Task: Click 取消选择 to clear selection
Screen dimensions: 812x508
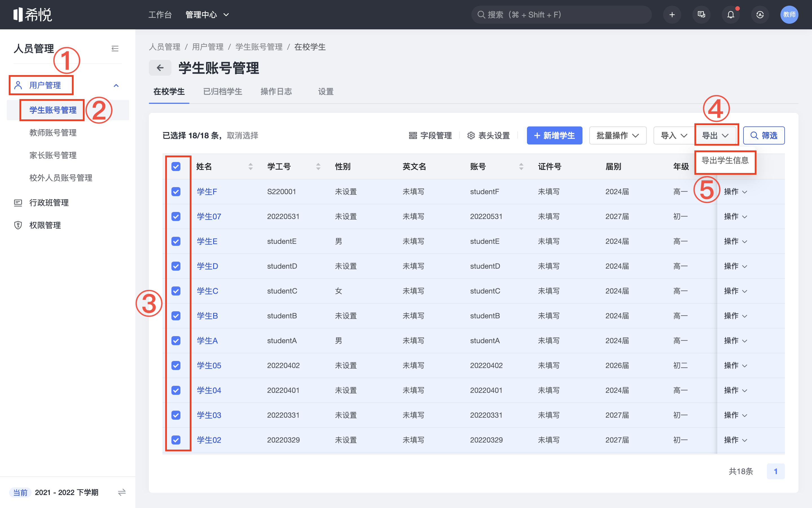Action: [x=242, y=135]
